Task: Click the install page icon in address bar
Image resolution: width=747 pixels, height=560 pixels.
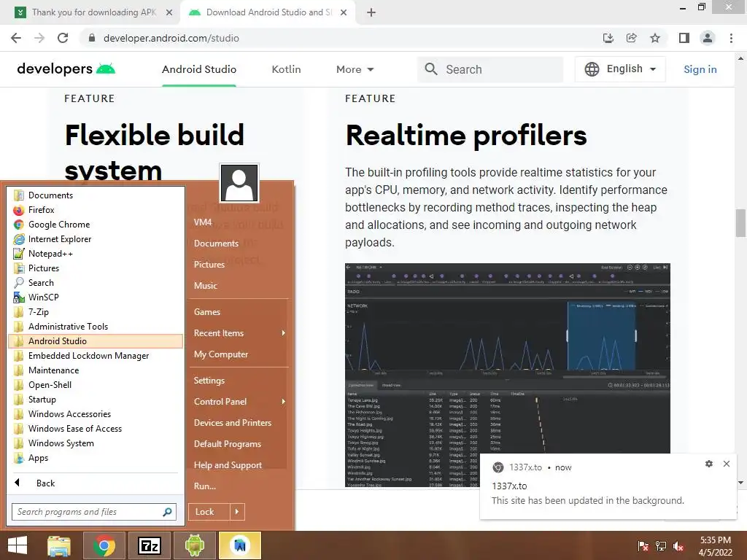Action: [x=608, y=38]
